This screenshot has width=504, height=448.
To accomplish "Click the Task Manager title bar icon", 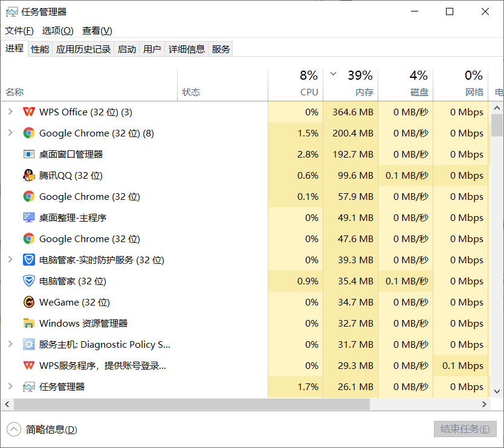I will [11, 12].
